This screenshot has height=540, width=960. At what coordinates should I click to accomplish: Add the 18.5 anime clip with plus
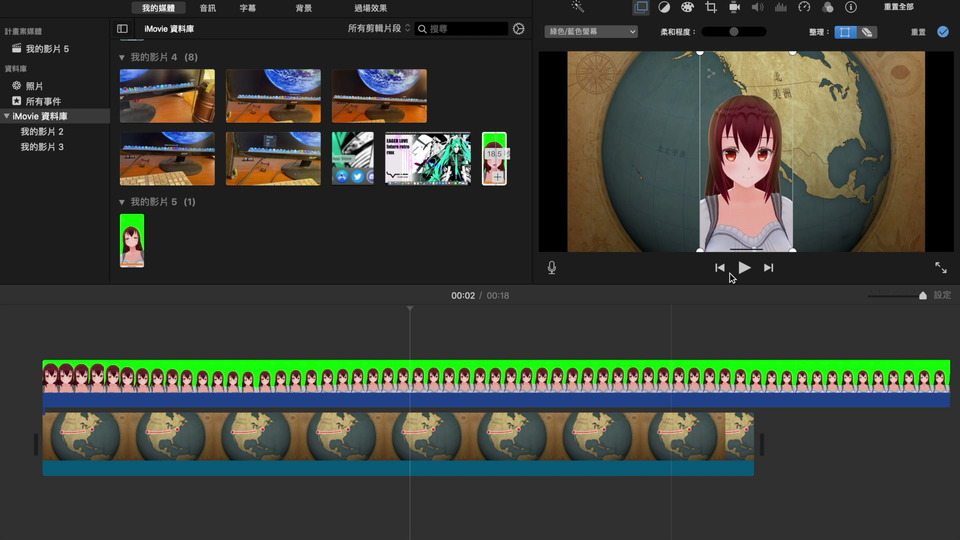click(x=498, y=178)
